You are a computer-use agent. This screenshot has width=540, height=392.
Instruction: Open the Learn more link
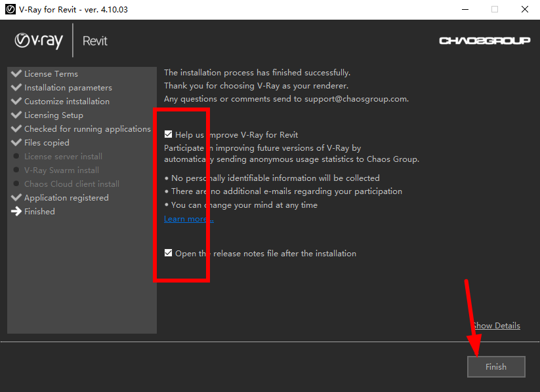pyautogui.click(x=189, y=219)
